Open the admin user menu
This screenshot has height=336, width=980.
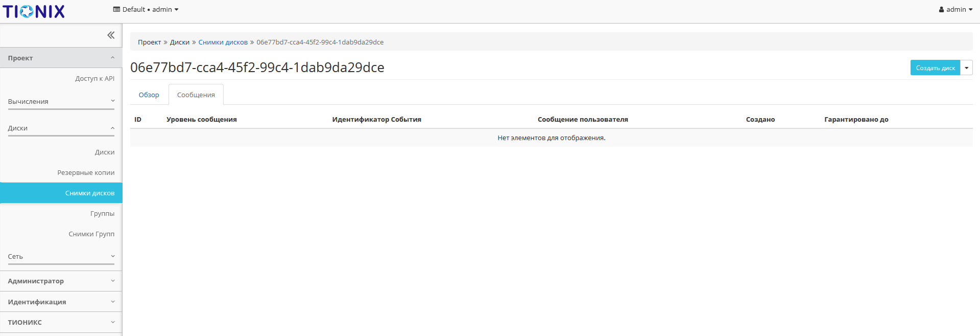pos(955,9)
